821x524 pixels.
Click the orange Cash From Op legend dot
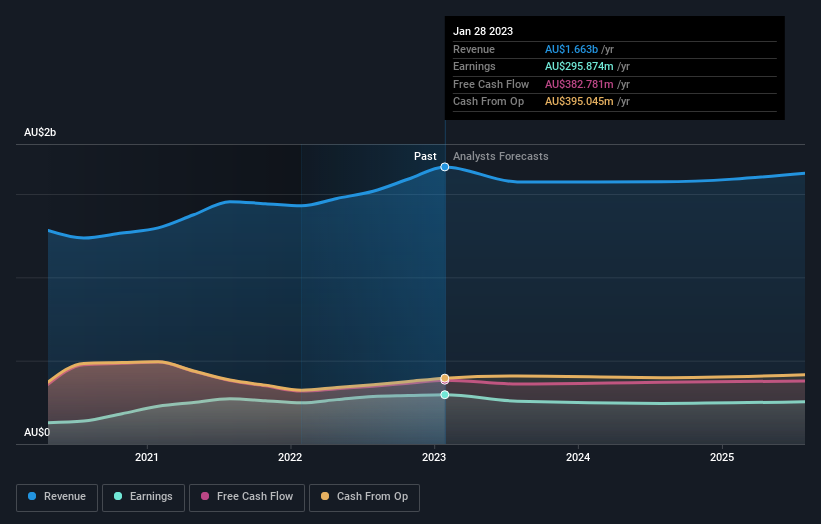click(325, 496)
